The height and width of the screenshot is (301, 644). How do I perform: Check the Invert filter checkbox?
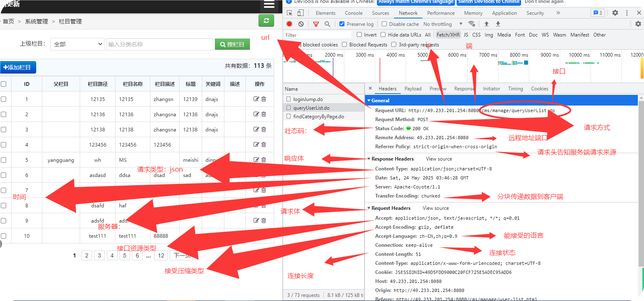359,34
